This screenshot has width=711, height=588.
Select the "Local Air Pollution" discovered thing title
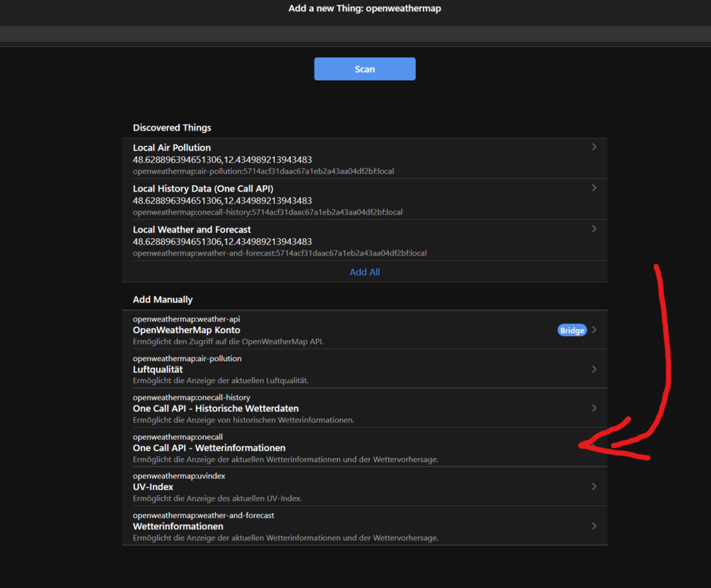click(x=172, y=148)
